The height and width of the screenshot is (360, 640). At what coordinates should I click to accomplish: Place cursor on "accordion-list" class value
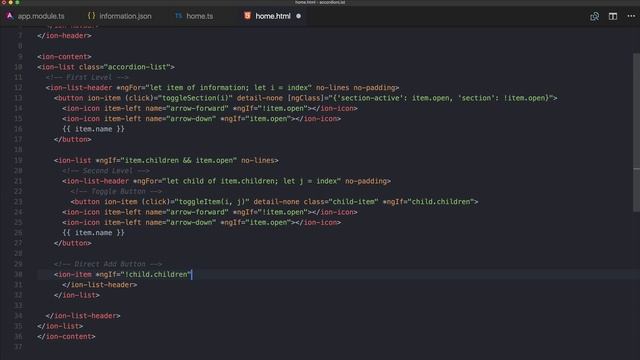138,67
